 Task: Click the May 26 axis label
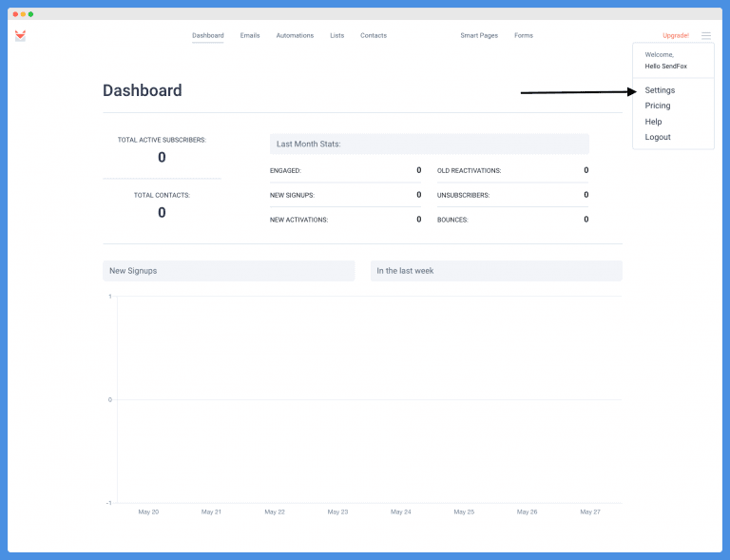(x=527, y=512)
